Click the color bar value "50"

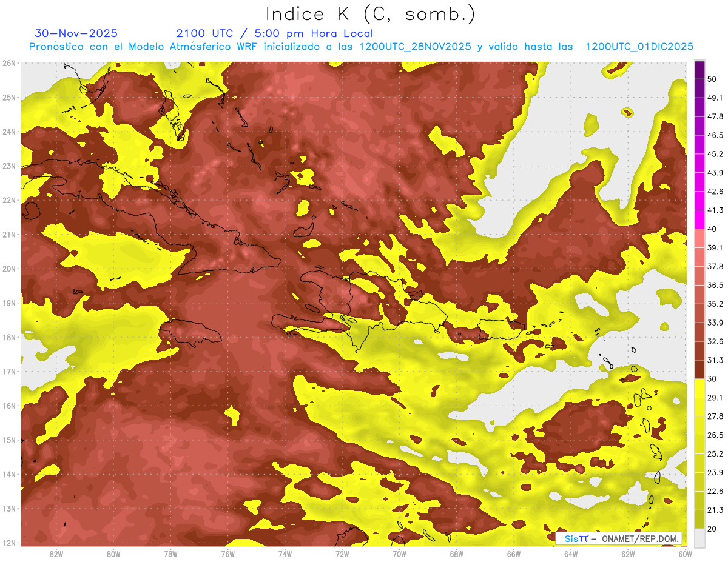712,80
